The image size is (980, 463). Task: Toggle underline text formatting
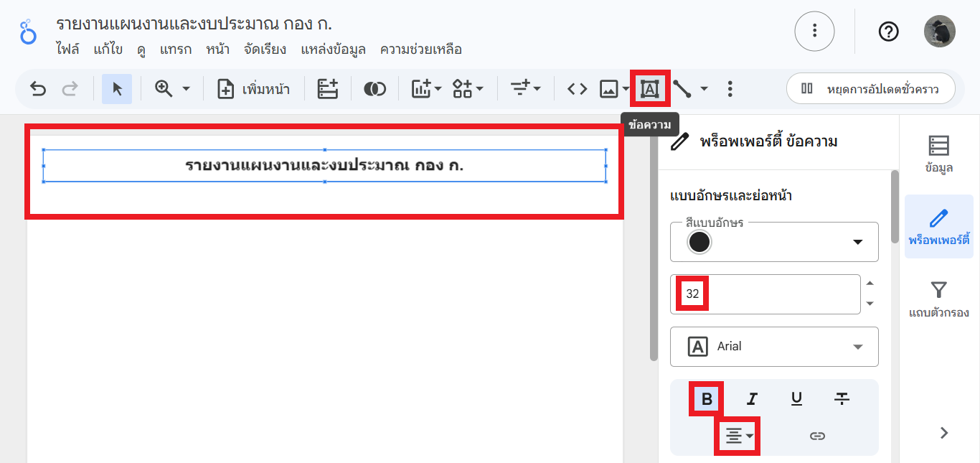pos(796,399)
